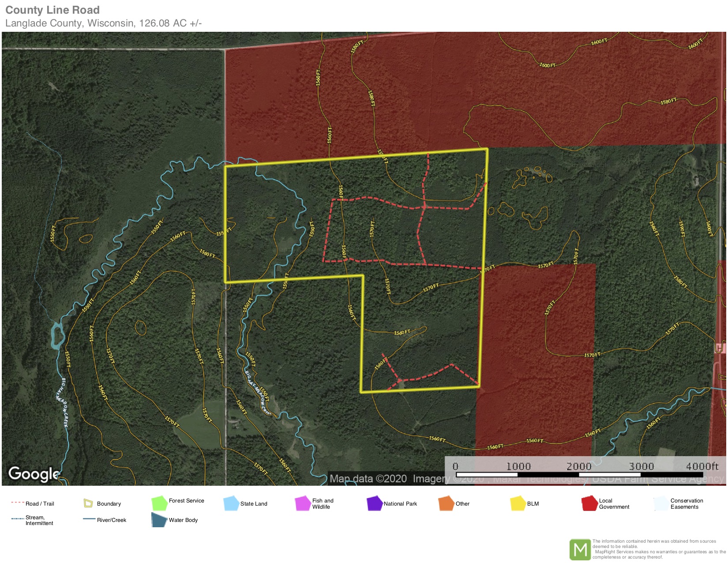Click the purple National Park legend icon
The width and height of the screenshot is (728, 563).
tap(374, 503)
